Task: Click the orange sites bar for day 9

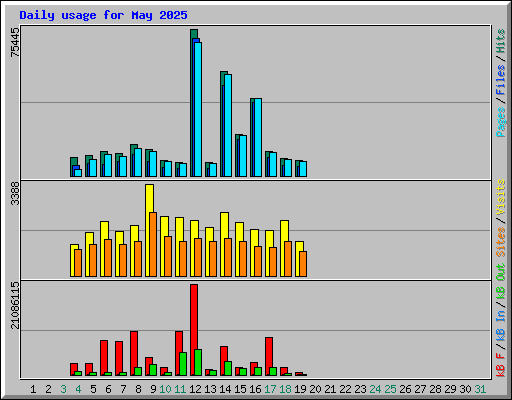Action: [153, 244]
